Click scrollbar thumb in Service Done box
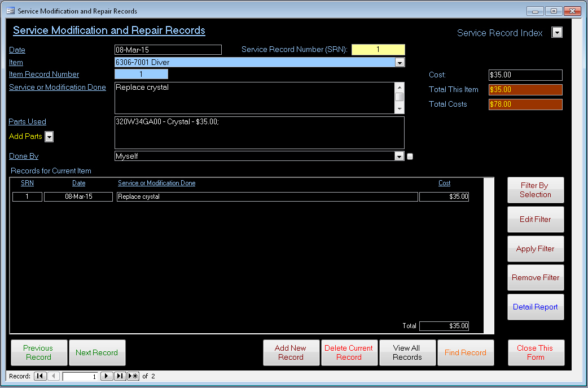Viewport: 588px width, 388px height. (400, 97)
